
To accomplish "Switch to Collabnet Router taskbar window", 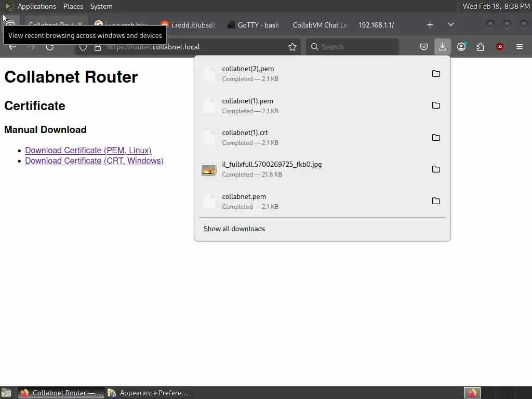I will (61, 393).
